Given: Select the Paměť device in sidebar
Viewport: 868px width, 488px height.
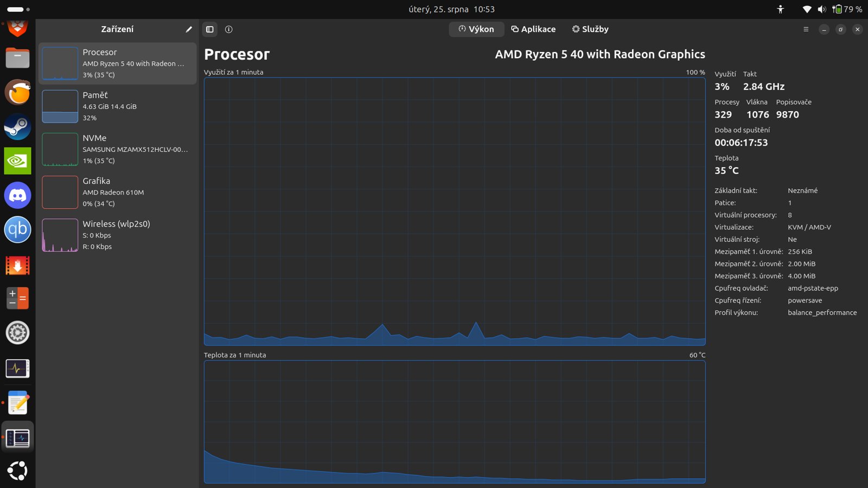Looking at the screenshot, I should pyautogui.click(x=118, y=106).
